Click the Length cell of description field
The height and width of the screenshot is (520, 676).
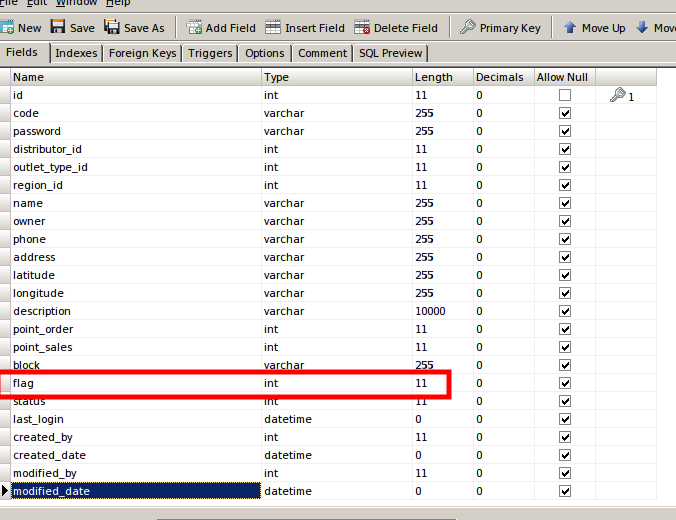(441, 311)
